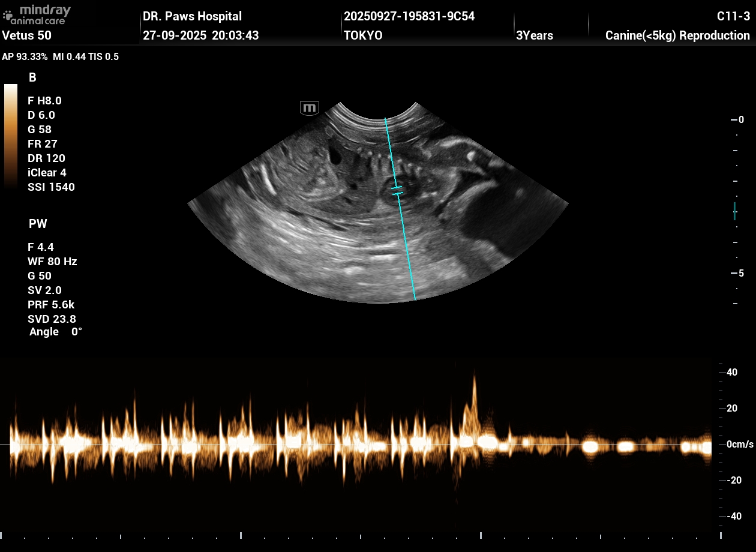Click the teal focus position marker

click(734, 211)
